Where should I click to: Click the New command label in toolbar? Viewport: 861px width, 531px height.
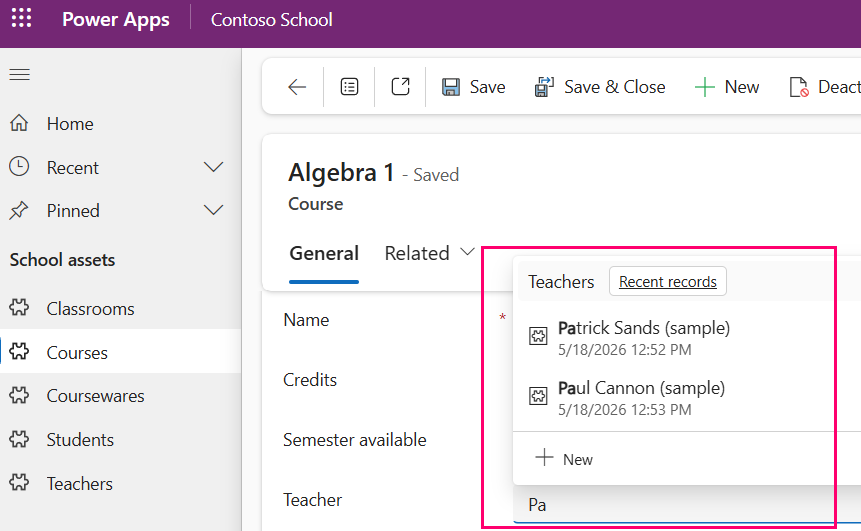click(742, 87)
